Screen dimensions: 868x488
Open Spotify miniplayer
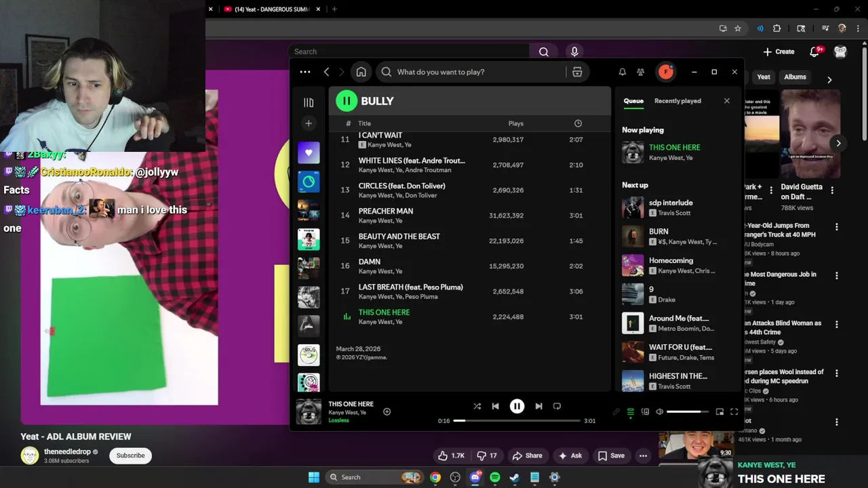pos(719,411)
